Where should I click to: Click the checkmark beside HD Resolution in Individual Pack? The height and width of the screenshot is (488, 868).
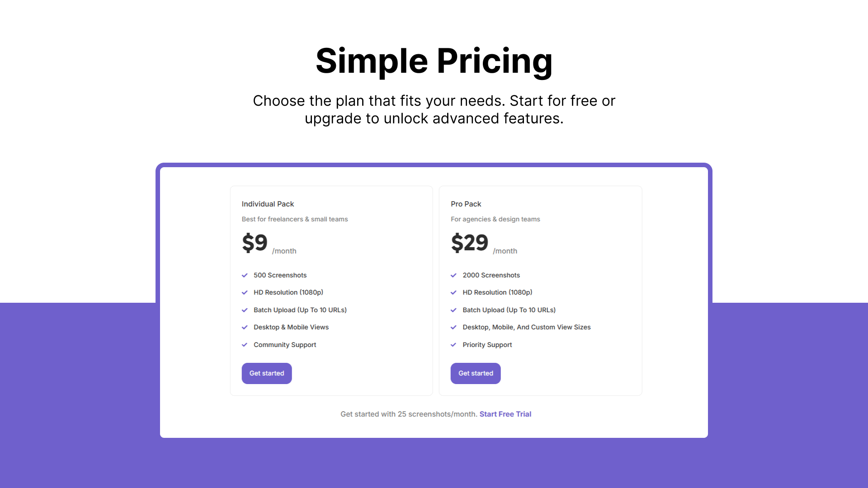pos(245,292)
